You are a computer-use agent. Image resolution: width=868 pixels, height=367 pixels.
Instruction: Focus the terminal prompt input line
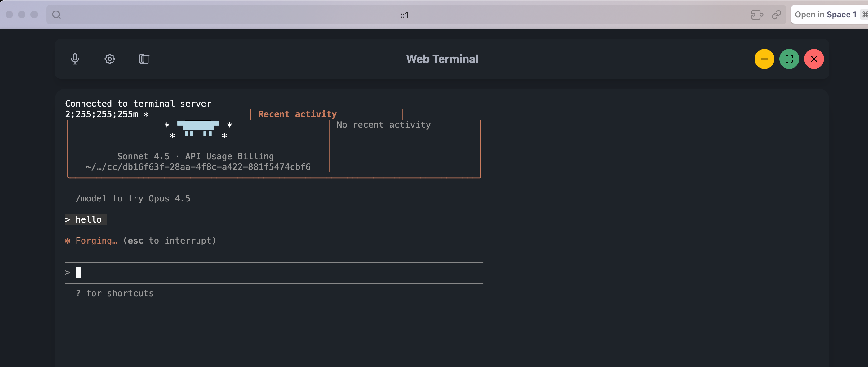pyautogui.click(x=236, y=272)
